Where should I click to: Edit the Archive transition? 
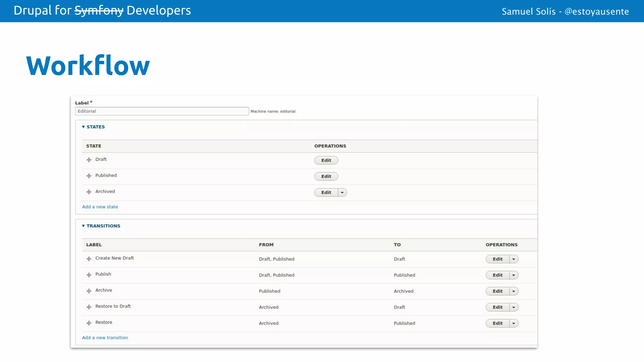click(x=497, y=291)
